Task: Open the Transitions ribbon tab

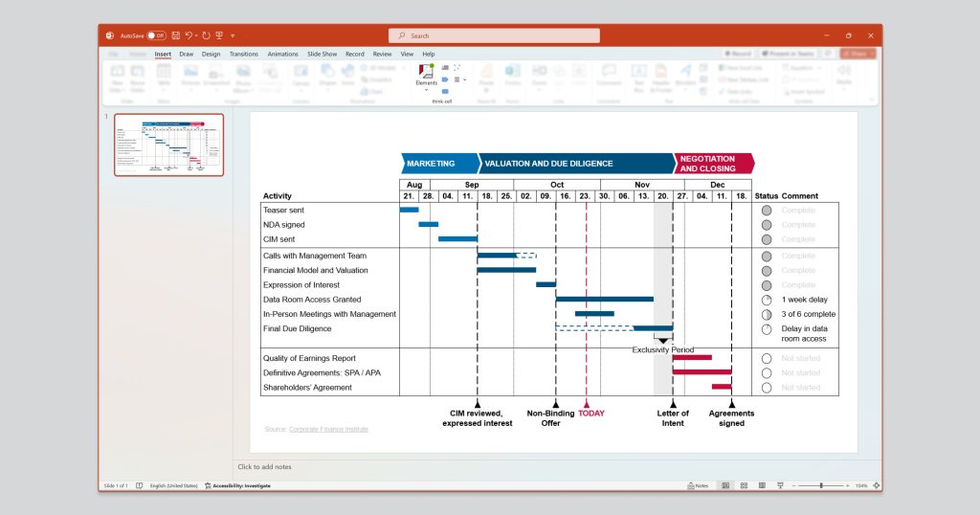Action: click(x=243, y=54)
